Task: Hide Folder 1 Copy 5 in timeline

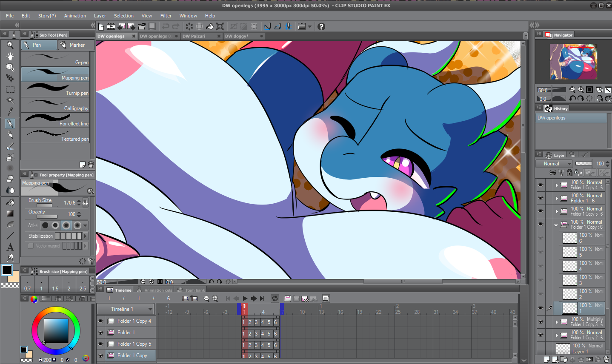Action: pos(101,344)
